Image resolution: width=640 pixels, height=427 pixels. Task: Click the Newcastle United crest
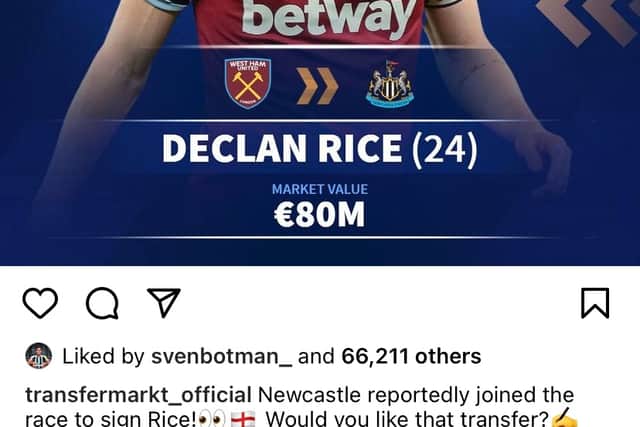390,84
